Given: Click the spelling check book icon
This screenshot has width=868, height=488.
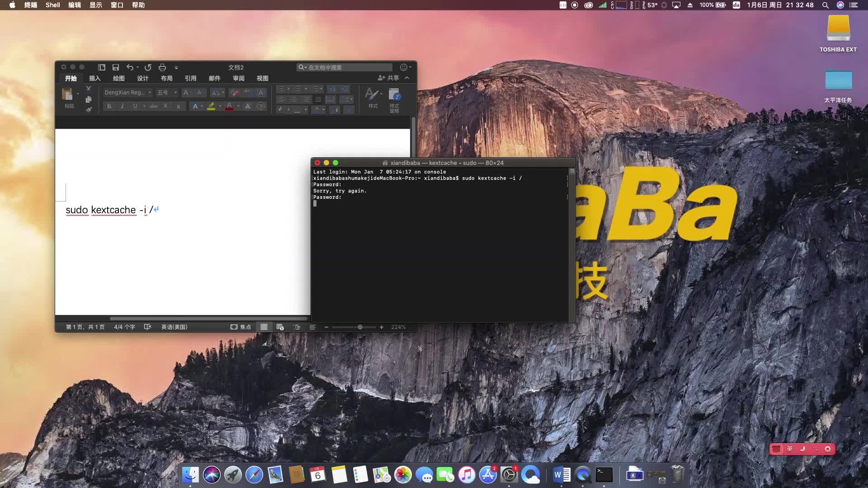Looking at the screenshot, I should tap(147, 327).
